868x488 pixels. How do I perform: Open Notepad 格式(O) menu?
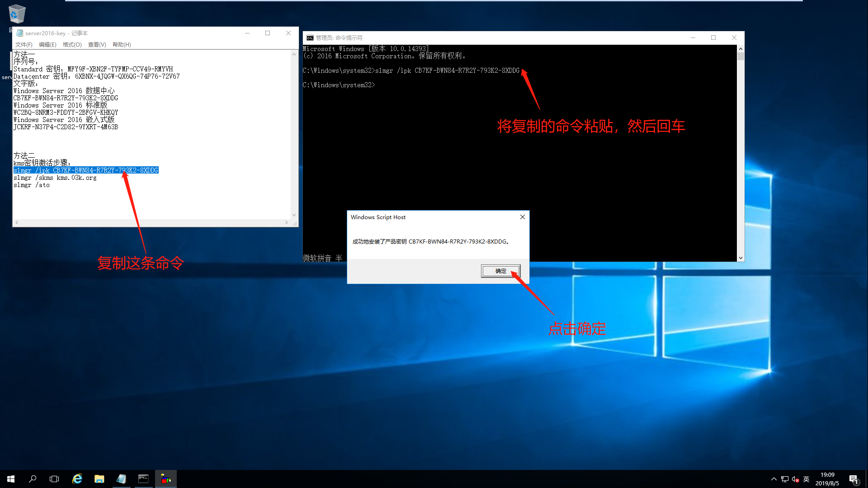(x=72, y=44)
